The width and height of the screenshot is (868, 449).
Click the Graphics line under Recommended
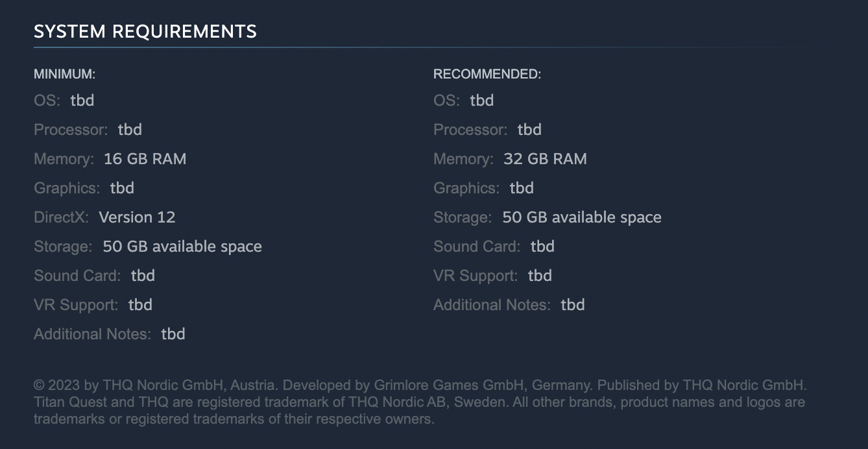[483, 188]
